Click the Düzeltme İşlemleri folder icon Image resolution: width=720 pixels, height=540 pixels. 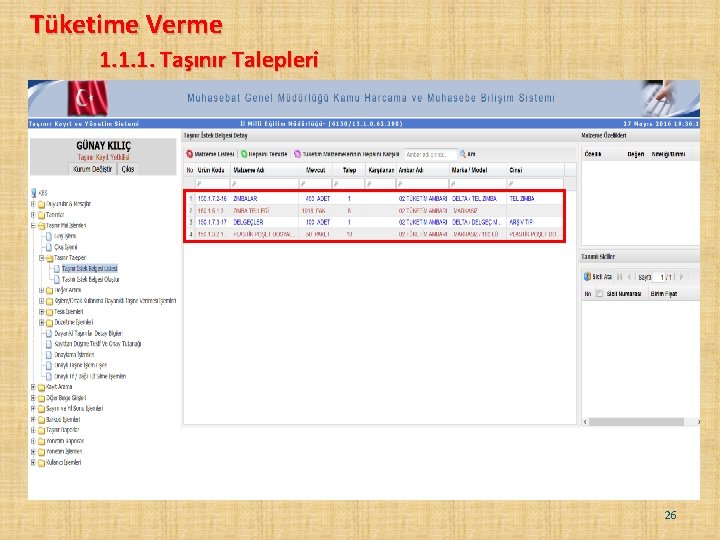pyautogui.click(x=50, y=322)
